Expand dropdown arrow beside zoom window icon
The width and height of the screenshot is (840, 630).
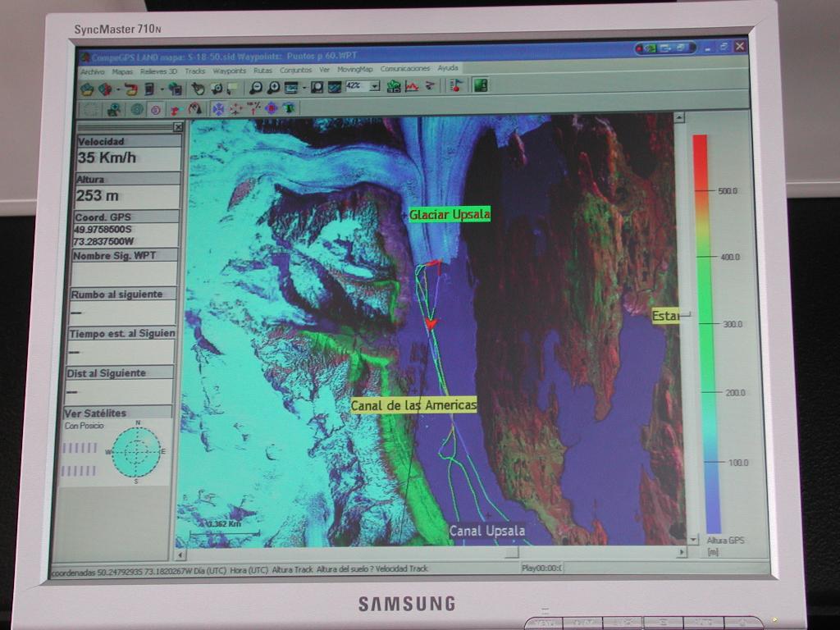[x=304, y=87]
